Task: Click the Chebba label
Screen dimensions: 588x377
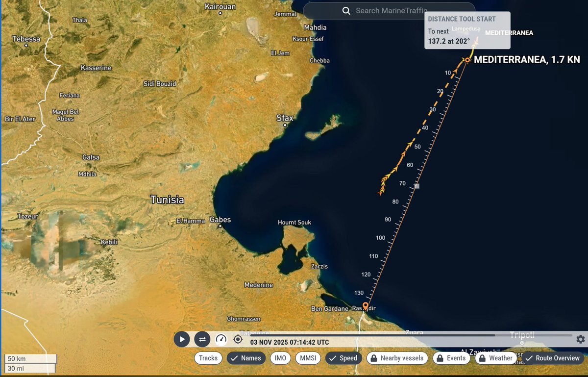Action: coord(319,61)
